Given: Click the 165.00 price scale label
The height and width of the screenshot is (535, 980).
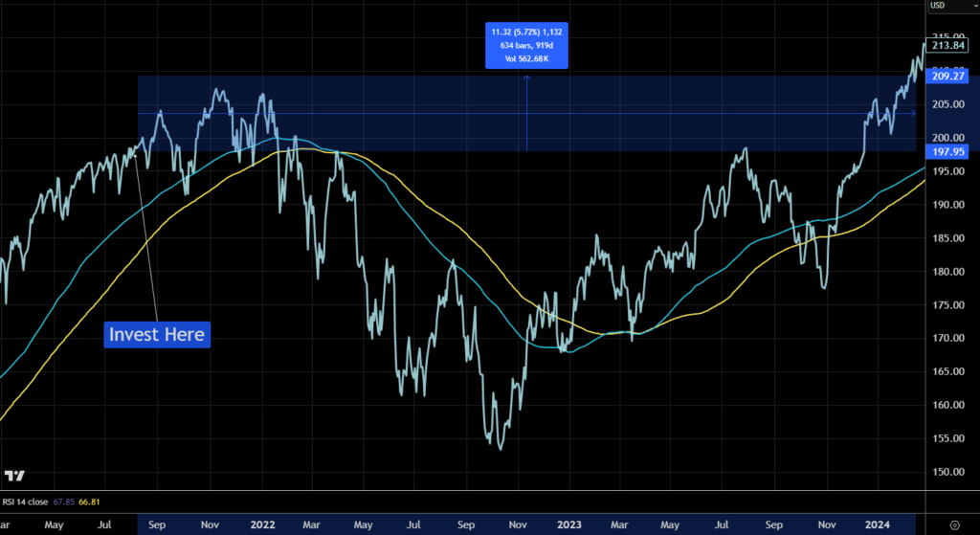Looking at the screenshot, I should (x=947, y=371).
